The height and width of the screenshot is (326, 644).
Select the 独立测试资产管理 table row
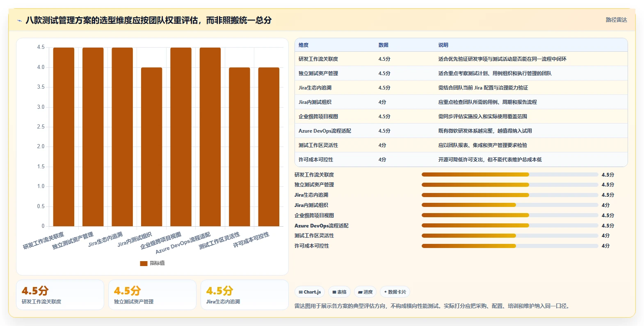coord(461,73)
